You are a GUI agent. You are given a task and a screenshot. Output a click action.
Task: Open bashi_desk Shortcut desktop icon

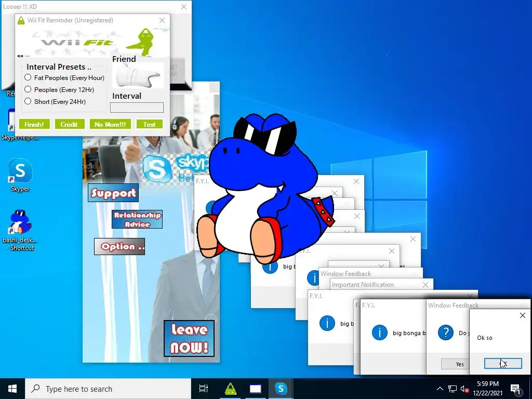[x=20, y=230]
